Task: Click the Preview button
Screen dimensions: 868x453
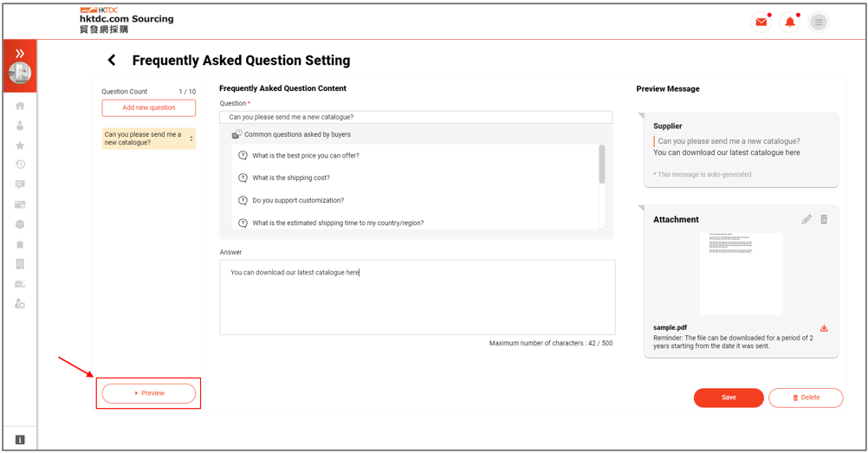Action: (149, 393)
